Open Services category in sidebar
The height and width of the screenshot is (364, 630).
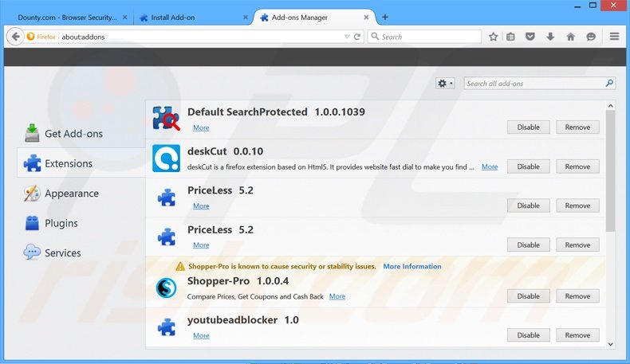(x=53, y=252)
